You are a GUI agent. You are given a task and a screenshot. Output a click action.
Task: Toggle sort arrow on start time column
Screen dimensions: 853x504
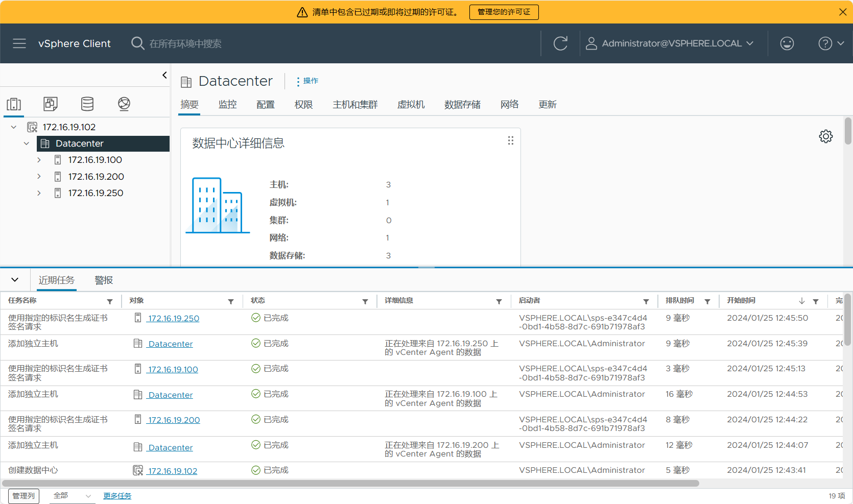coord(802,301)
